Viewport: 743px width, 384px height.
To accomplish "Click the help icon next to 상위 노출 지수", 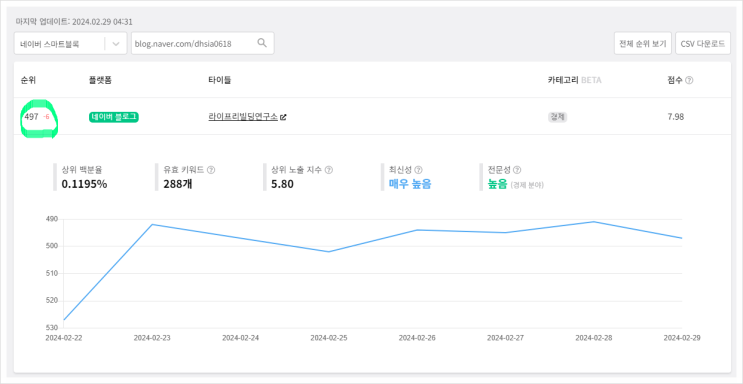I will point(329,170).
